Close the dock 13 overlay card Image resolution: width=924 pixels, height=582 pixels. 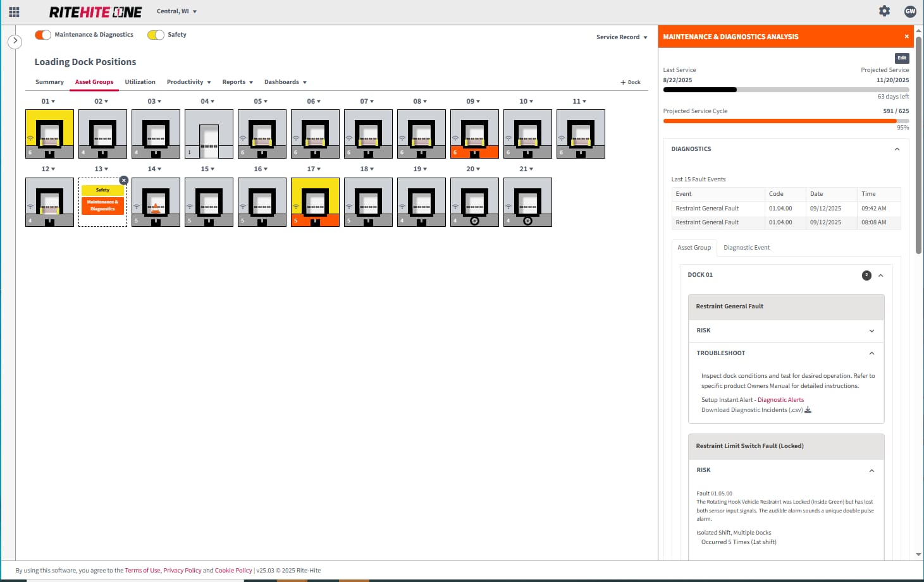[124, 180]
